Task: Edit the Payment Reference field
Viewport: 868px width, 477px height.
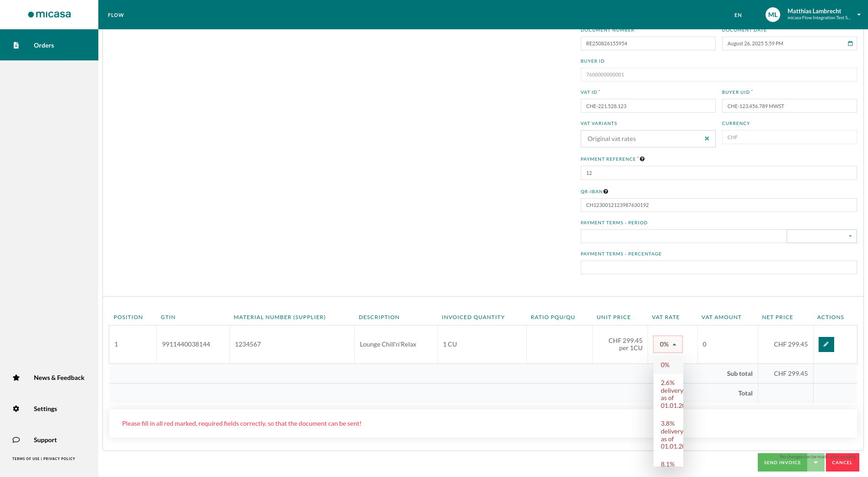Action: tap(718, 173)
